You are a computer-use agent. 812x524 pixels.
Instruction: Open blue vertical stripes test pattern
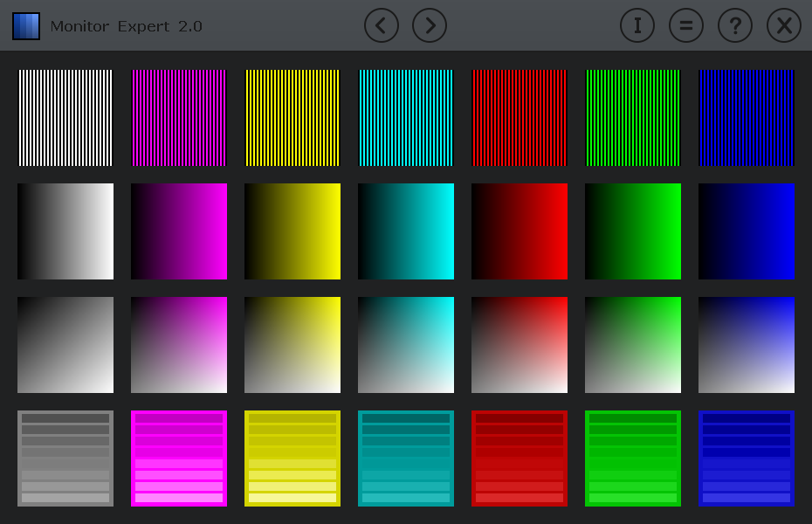(x=747, y=118)
